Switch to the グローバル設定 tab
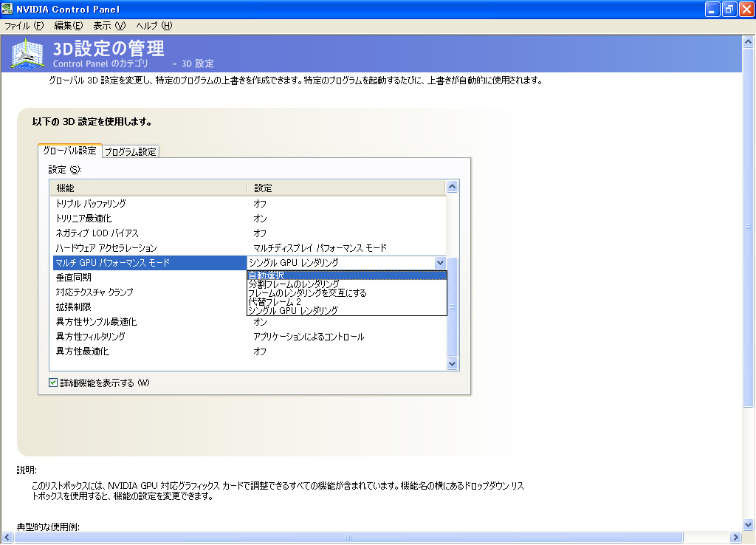Image resolution: width=756 pixels, height=545 pixels. point(69,151)
